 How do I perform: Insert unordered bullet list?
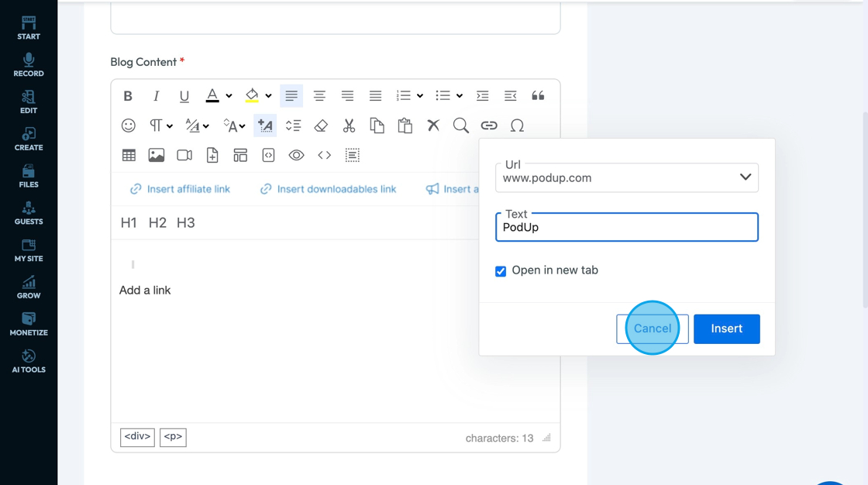[x=443, y=96]
